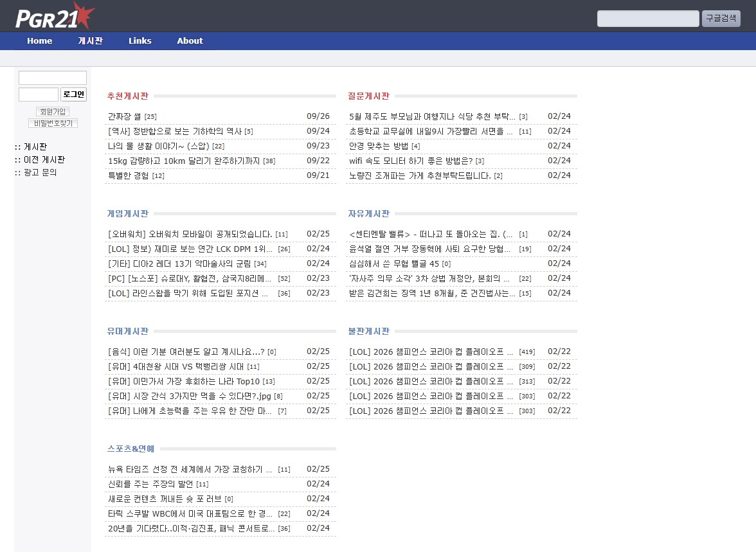
Task: Focus the Google search input field
Action: 648,19
